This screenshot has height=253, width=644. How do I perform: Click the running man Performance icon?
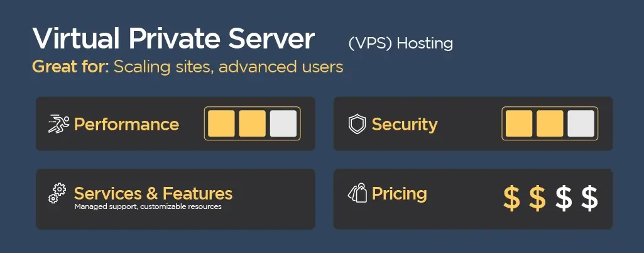(x=58, y=124)
